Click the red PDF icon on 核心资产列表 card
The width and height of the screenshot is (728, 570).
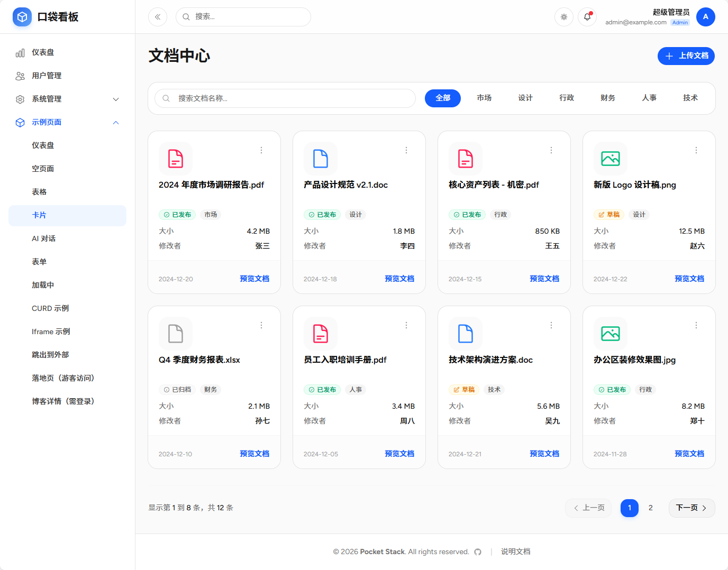click(x=466, y=158)
